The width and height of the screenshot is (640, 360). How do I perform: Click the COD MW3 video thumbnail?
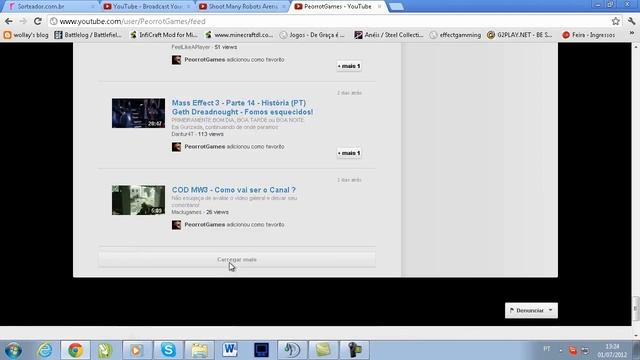click(x=138, y=200)
